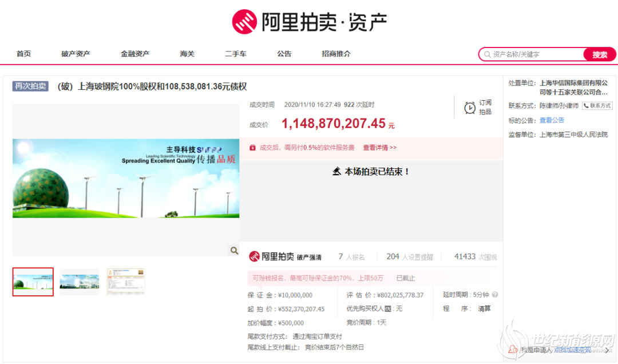The width and height of the screenshot is (618, 364).
Task: Click the 再次拍卖 tag
Action: [x=30, y=86]
